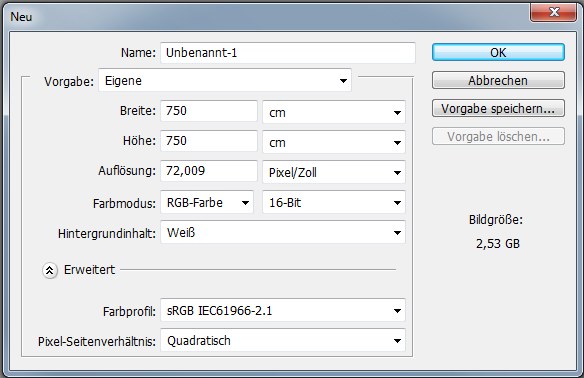Click the Breite width input field
This screenshot has height=378, width=584.
(209, 111)
